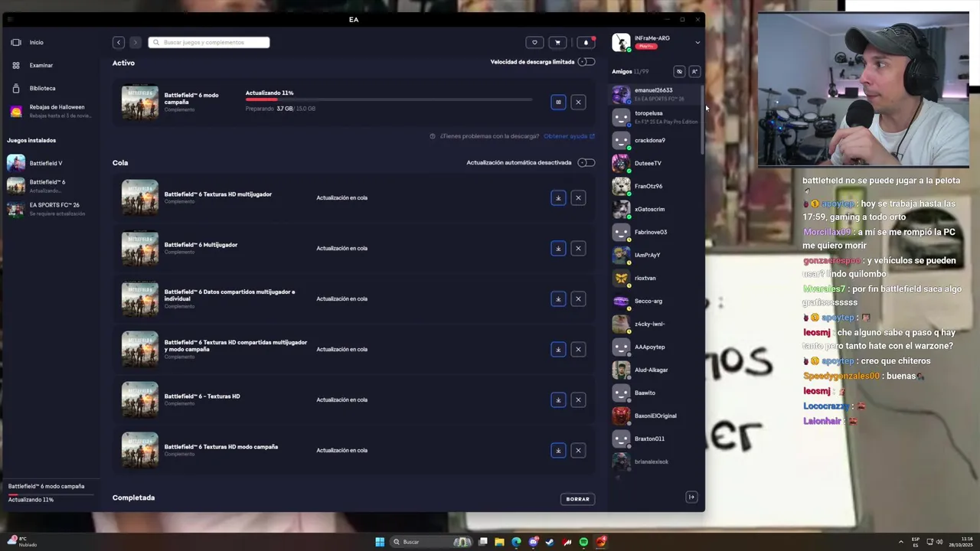Pause the Battlefield 6 modo campaña update
This screenshot has width=980, height=551.
[558, 102]
